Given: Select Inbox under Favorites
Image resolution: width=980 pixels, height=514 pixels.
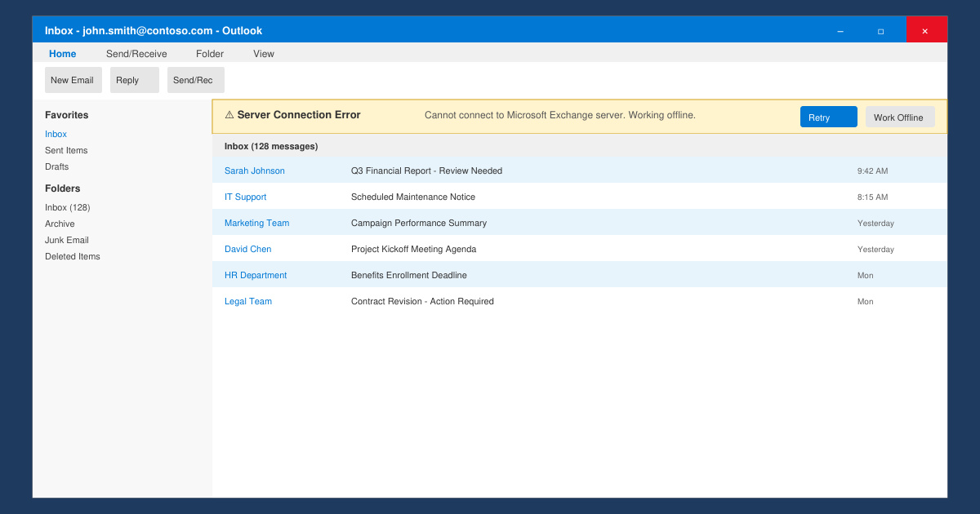Looking at the screenshot, I should pyautogui.click(x=56, y=134).
